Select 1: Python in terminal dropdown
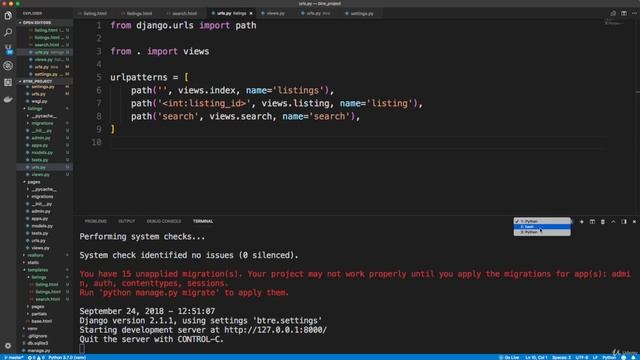Screen dimensions: 640x360 point(542,221)
